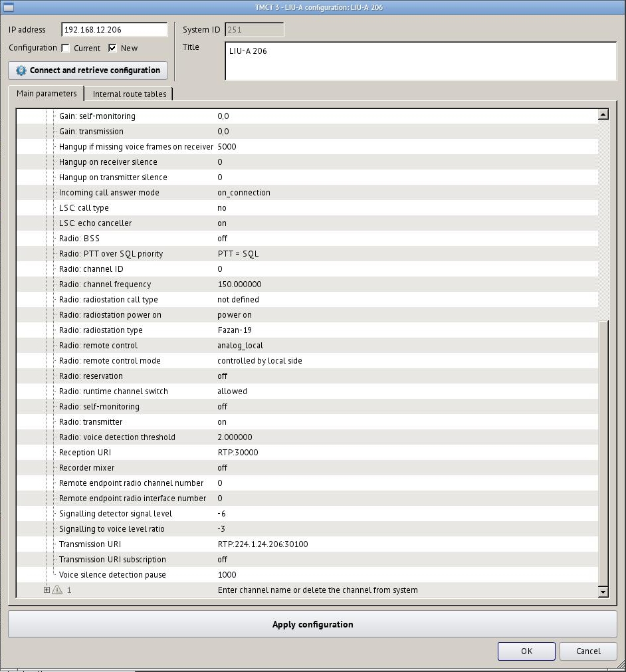Select 'Signalling detector signal level' row
Viewport: 626px width, 672px height.
coord(307,513)
